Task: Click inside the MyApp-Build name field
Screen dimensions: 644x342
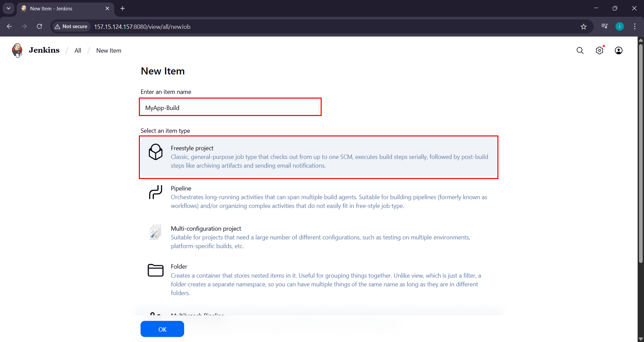Action: pyautogui.click(x=230, y=108)
